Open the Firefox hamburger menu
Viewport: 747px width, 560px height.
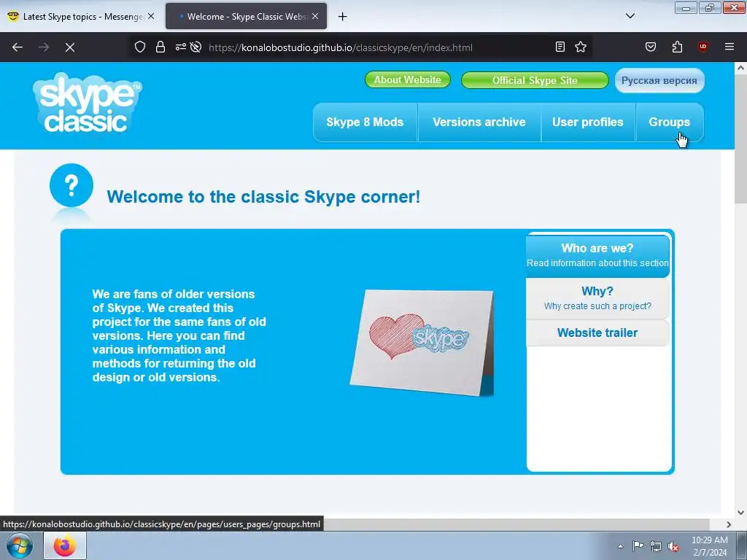pos(729,47)
